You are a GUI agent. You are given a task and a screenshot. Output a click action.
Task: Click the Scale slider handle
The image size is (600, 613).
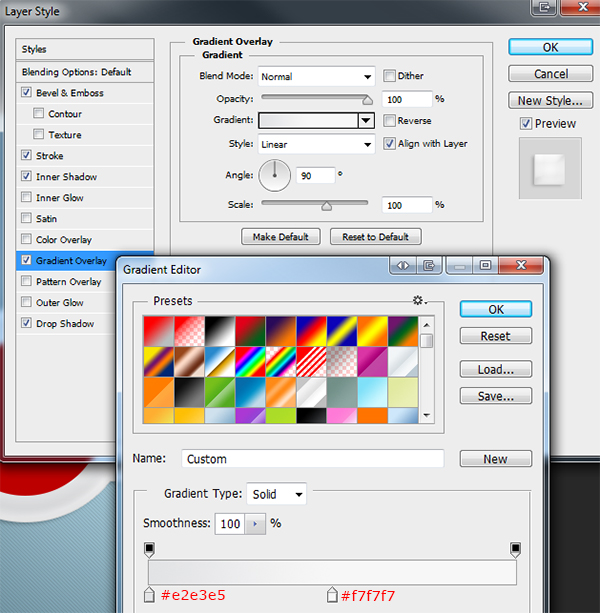327,206
